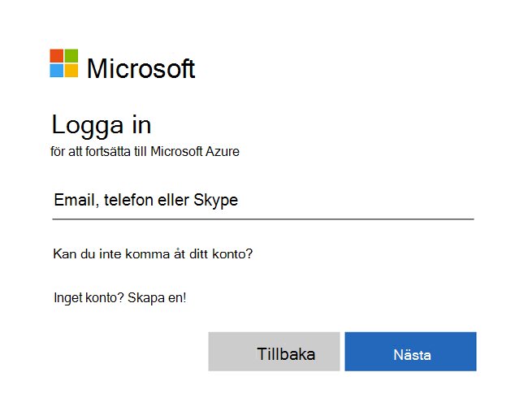Click the word "Email" in the placeholder
The height and width of the screenshot is (420, 524).
point(75,200)
